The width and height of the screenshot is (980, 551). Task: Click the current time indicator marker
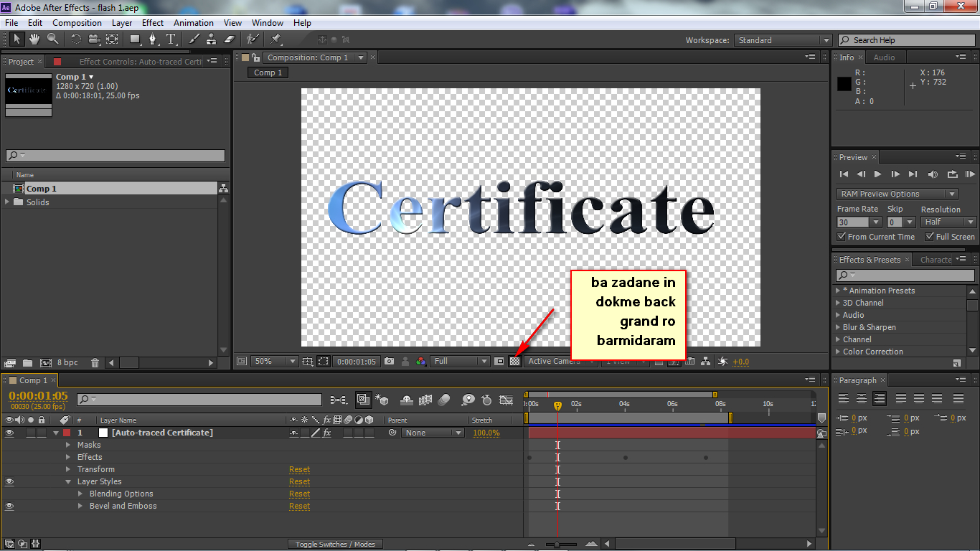coord(557,406)
